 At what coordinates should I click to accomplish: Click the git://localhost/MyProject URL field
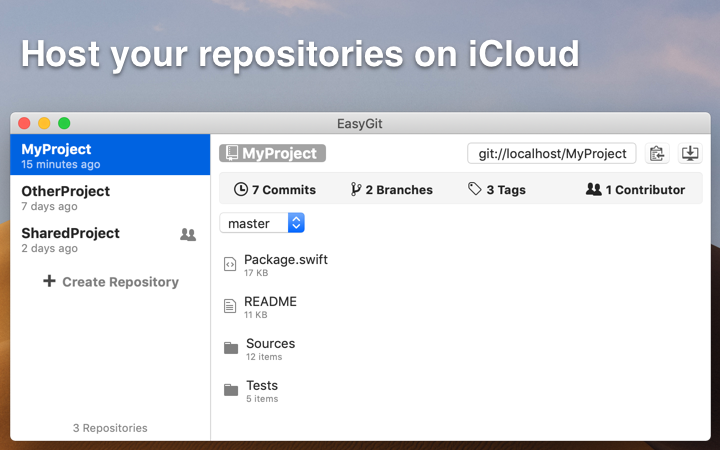coord(551,153)
